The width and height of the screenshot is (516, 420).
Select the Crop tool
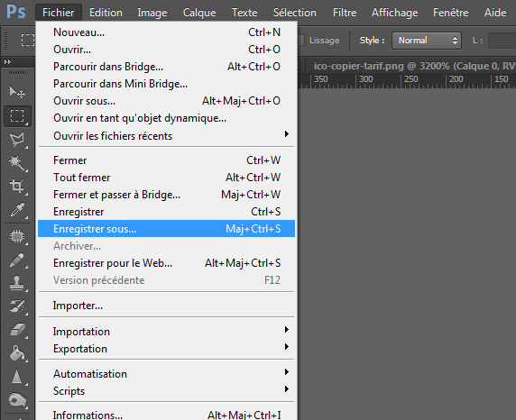click(x=17, y=187)
